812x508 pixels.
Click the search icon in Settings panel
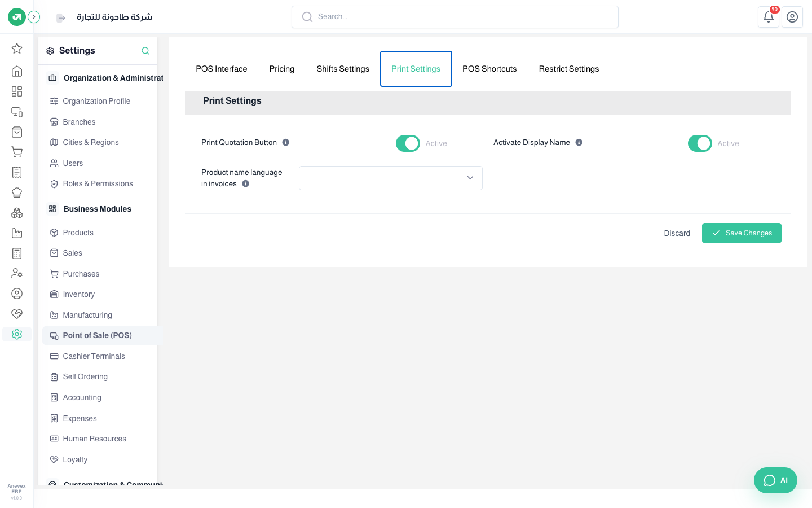tap(145, 51)
